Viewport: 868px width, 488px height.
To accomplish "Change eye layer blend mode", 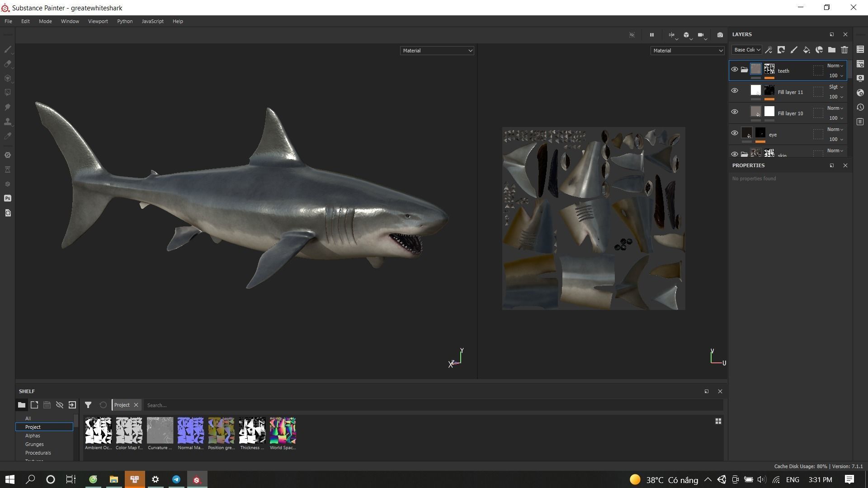I will [835, 129].
